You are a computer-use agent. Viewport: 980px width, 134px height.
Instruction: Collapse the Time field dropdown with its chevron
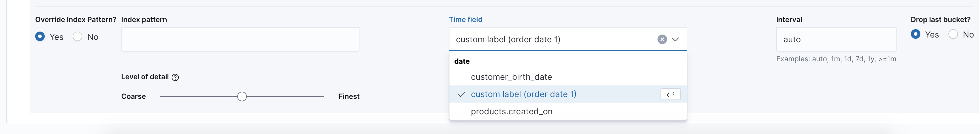[675, 40]
